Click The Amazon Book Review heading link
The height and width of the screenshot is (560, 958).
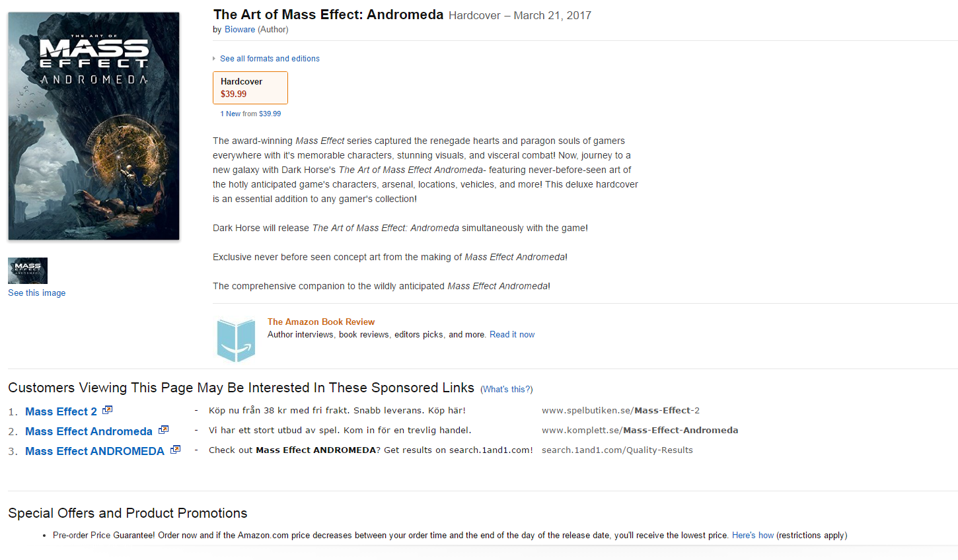click(x=321, y=322)
